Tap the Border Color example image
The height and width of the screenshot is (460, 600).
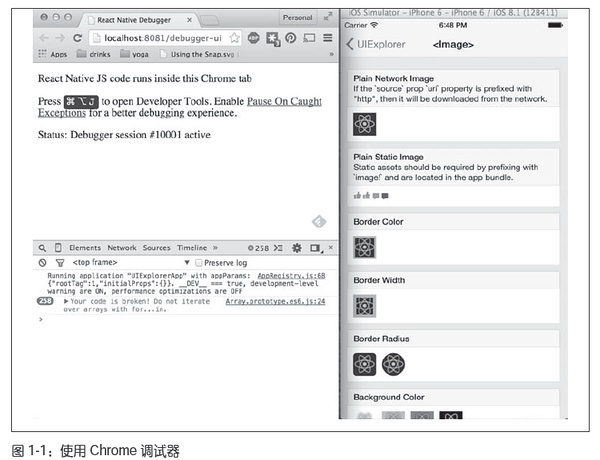tap(364, 247)
